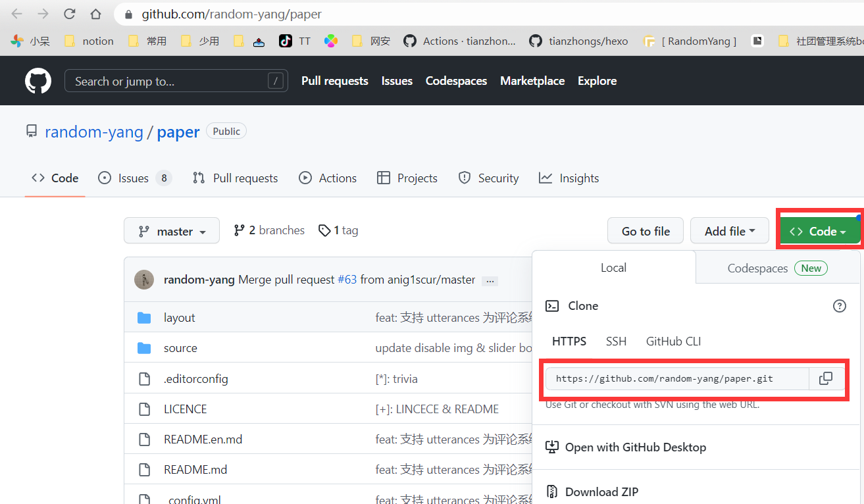This screenshot has width=864, height=504.
Task: Reload the page with browser refresh icon
Action: tap(69, 14)
